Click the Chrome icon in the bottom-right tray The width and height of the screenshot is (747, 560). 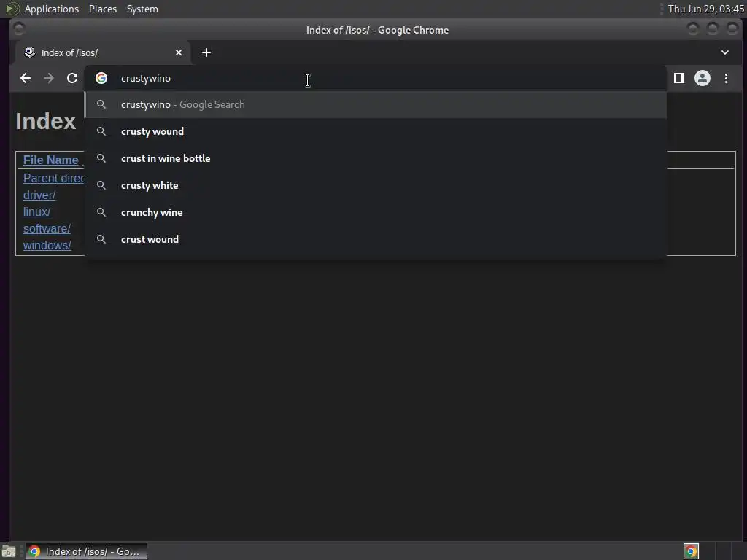(691, 551)
